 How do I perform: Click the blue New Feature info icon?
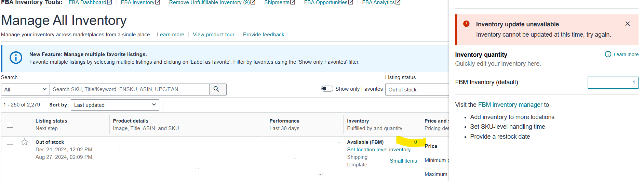(16, 58)
